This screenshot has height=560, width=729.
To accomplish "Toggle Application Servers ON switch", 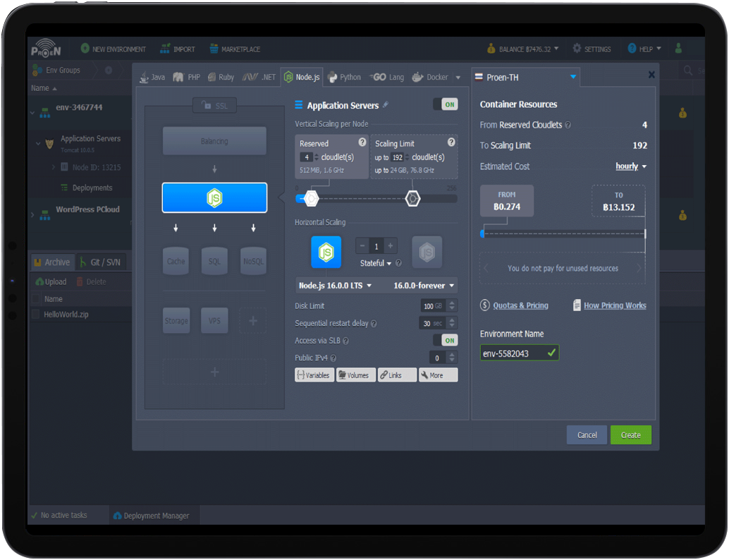I will (x=446, y=104).
